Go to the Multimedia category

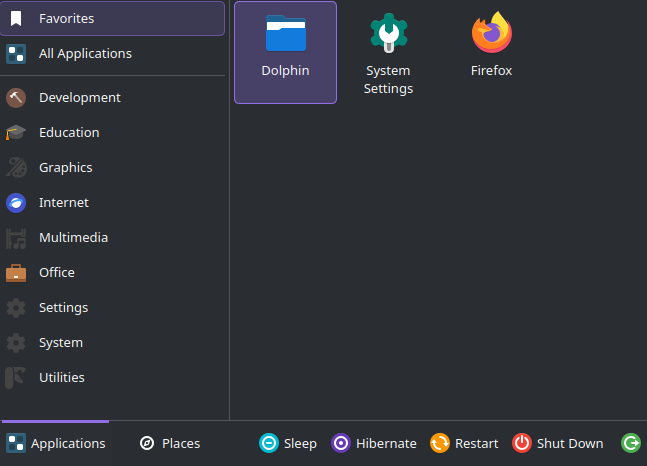113,237
